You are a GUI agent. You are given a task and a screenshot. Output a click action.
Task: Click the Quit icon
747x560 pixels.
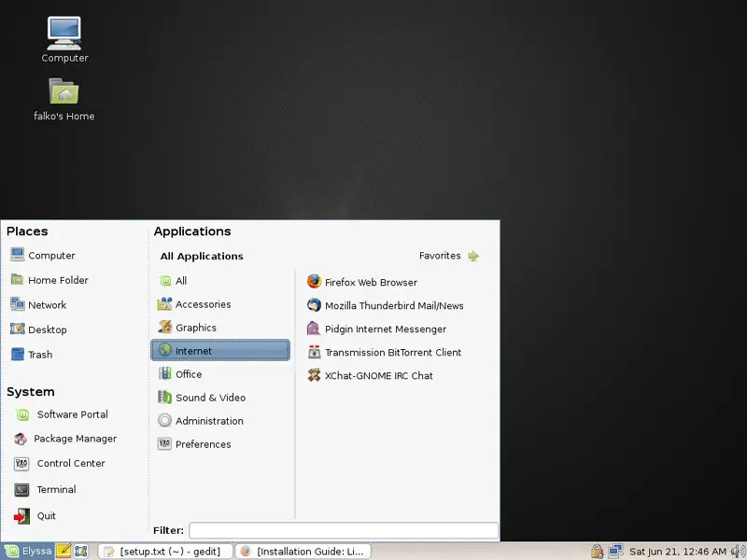tap(21, 516)
